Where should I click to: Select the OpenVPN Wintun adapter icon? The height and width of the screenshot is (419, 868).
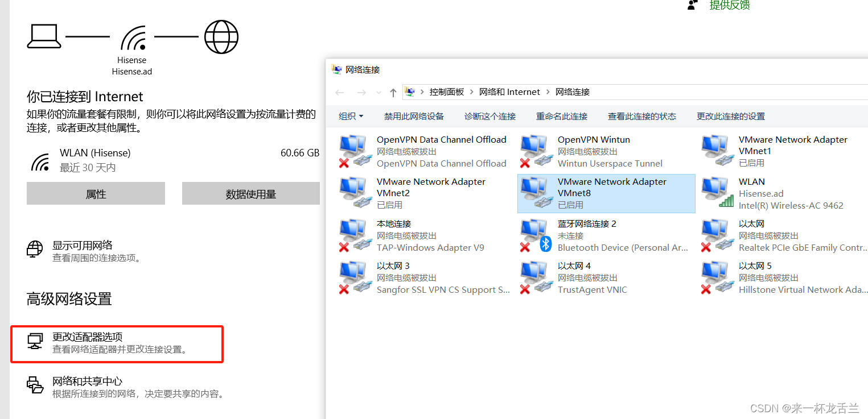point(537,151)
